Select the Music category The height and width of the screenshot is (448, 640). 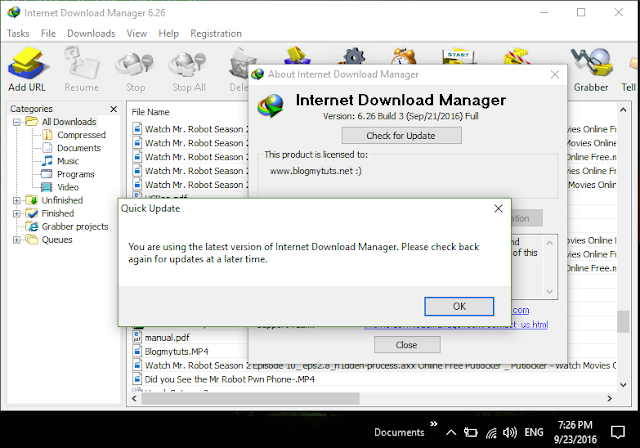68,161
